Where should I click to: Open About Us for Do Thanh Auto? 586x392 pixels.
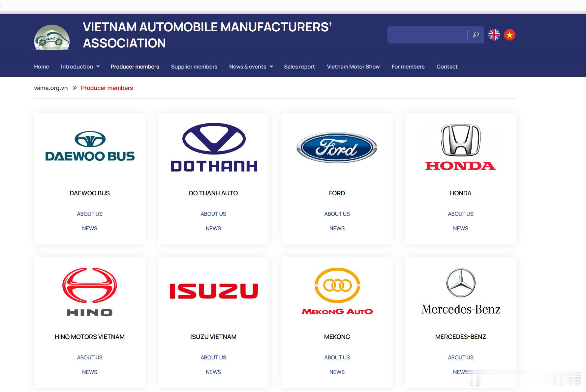pyautogui.click(x=213, y=214)
